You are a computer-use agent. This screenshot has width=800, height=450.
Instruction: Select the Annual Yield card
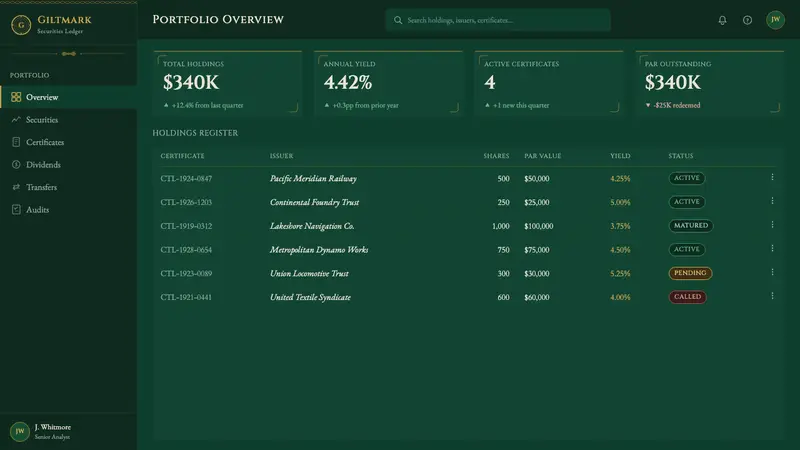click(388, 84)
